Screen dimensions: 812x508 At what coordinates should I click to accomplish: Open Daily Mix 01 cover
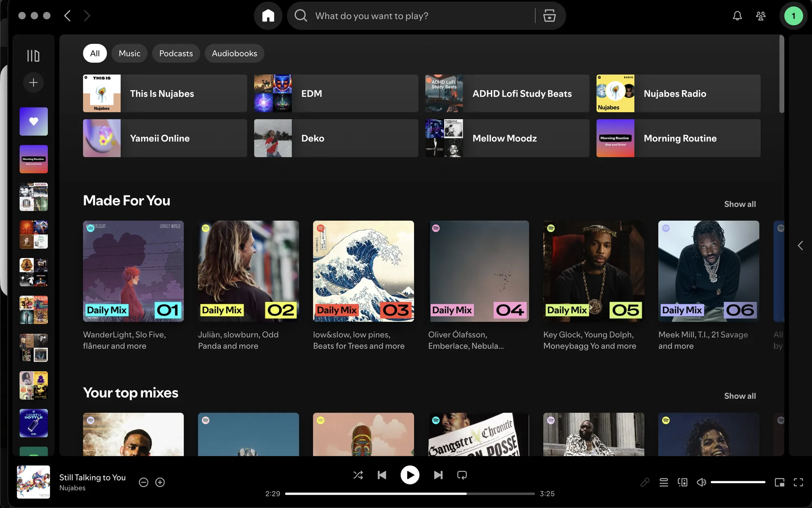pos(133,271)
